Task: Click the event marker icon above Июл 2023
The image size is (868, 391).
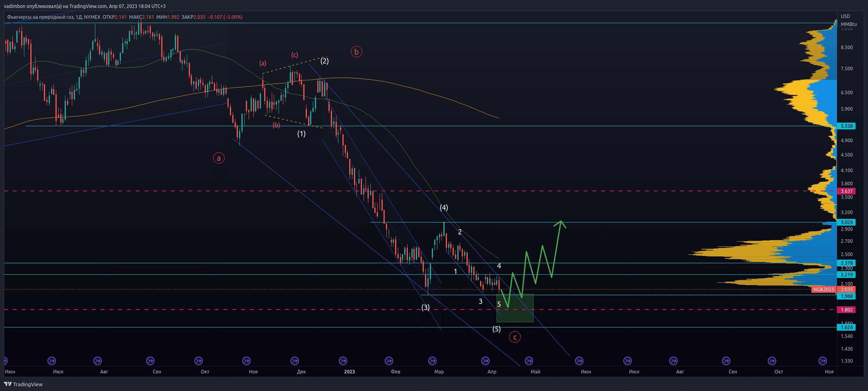Action: click(x=627, y=361)
